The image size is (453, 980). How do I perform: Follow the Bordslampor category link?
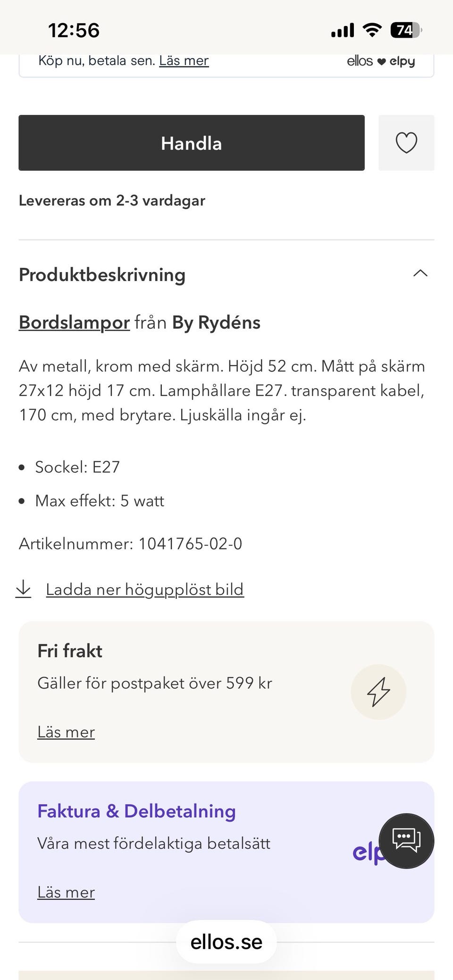[74, 323]
